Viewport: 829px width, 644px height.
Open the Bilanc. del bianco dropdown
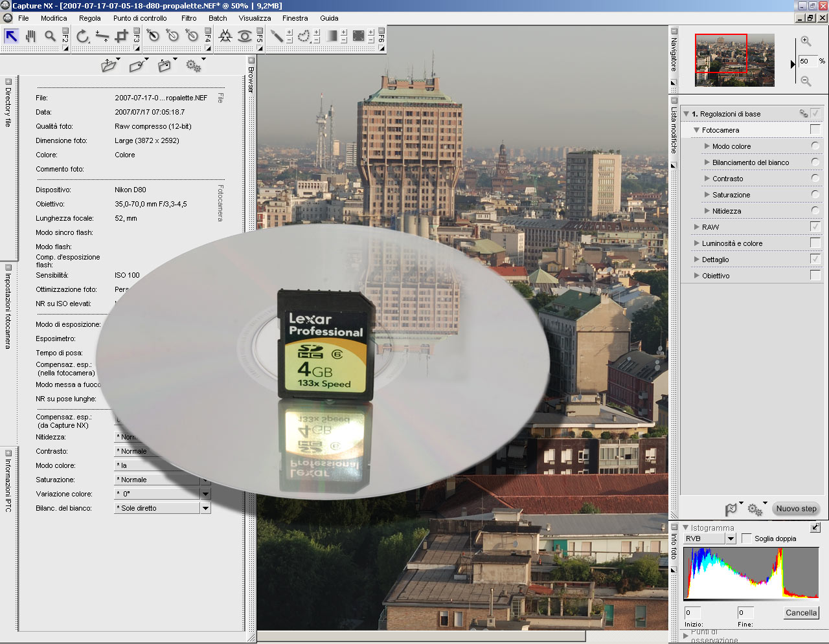point(205,508)
